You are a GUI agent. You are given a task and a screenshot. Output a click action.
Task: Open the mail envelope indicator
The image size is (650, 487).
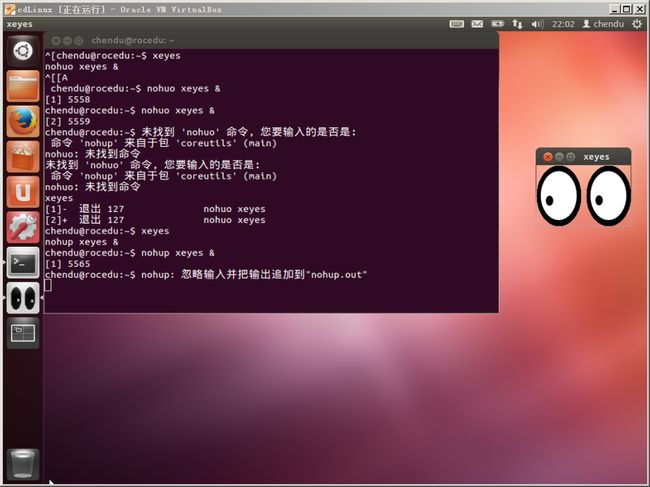(x=477, y=24)
